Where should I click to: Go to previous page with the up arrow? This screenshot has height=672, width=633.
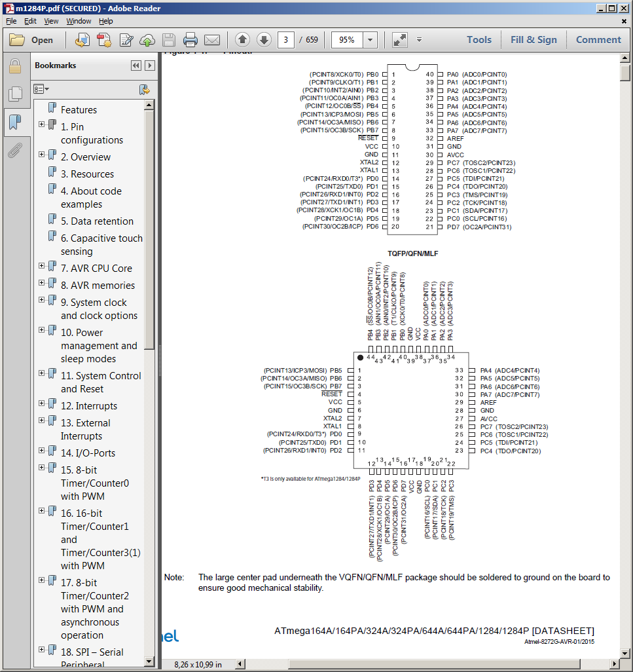click(242, 40)
